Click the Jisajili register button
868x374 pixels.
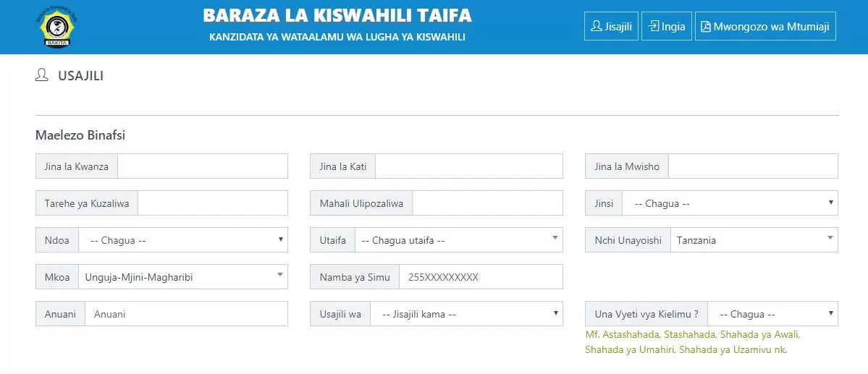click(x=611, y=26)
